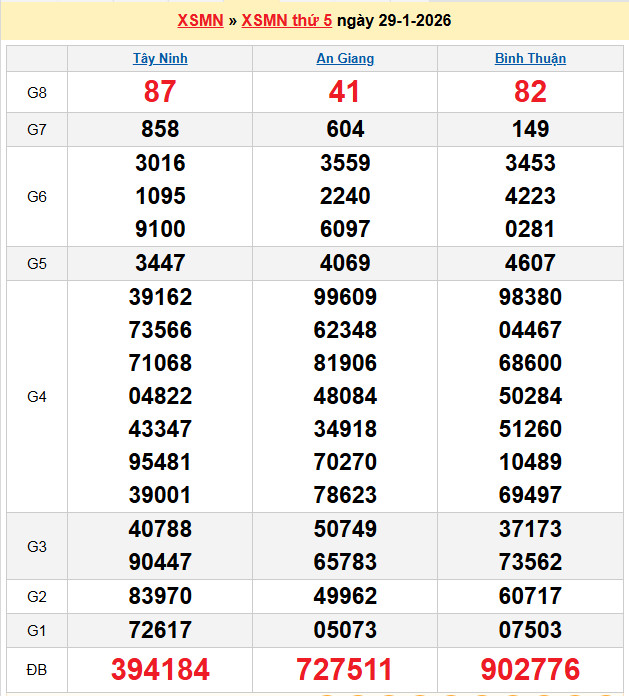Select An Giang special prize 727511

pos(345,670)
